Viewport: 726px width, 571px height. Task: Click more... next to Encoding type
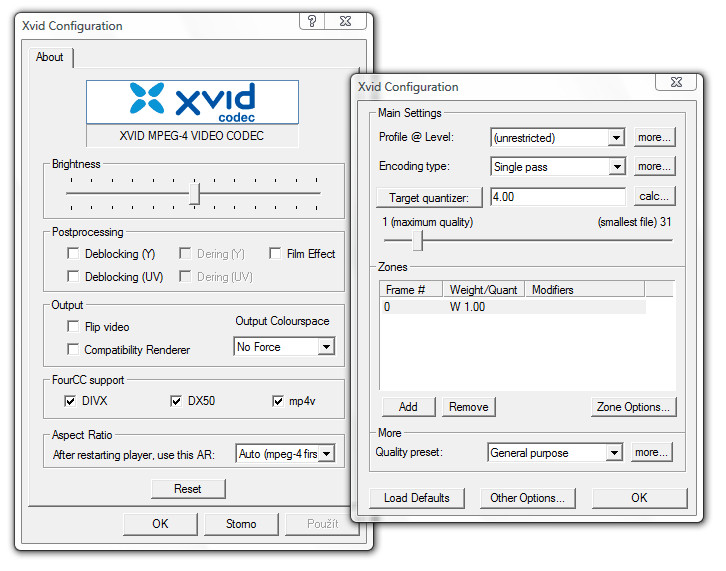point(654,166)
